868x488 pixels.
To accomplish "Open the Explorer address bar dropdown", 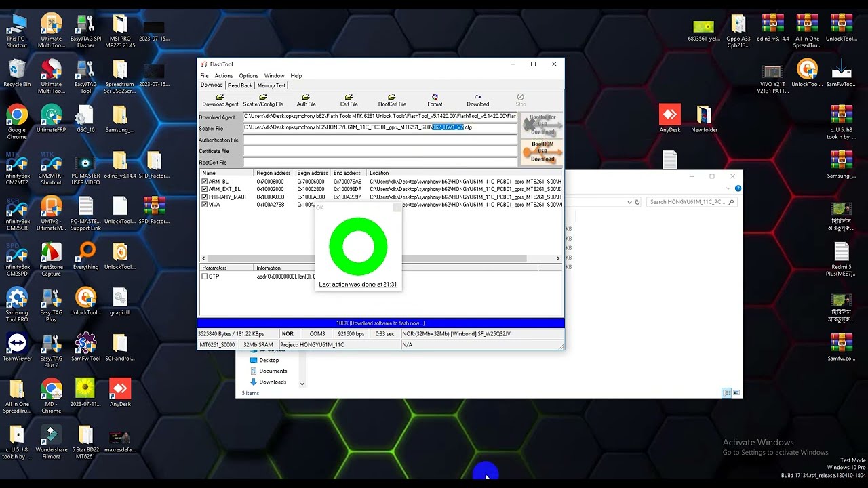I will (629, 202).
